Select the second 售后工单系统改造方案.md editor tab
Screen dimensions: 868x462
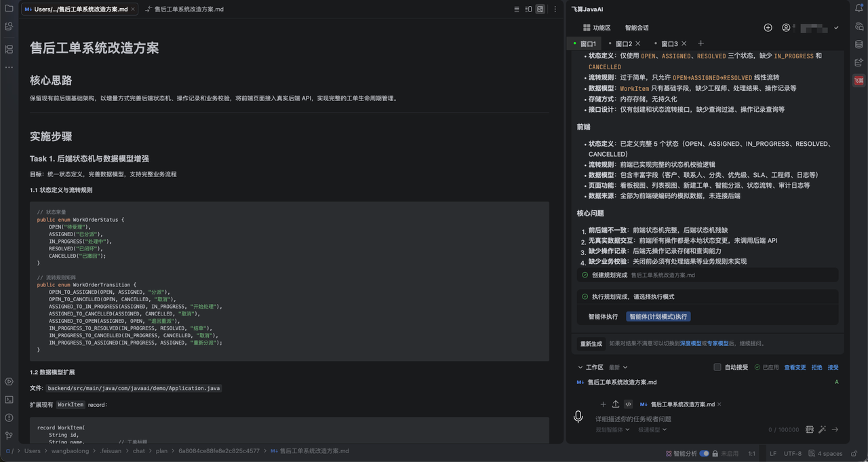[x=184, y=9]
